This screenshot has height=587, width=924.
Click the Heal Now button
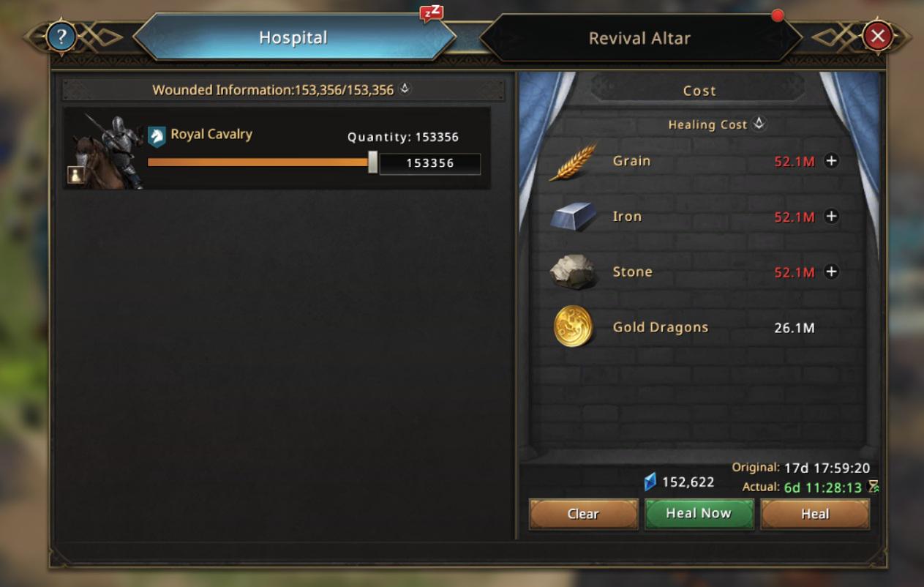point(699,514)
